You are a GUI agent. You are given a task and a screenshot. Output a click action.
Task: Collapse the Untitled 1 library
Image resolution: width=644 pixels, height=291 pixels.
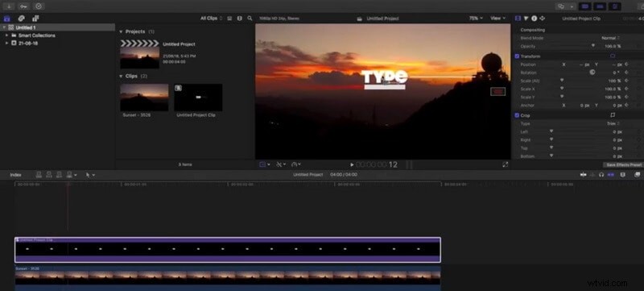[x=4, y=27]
